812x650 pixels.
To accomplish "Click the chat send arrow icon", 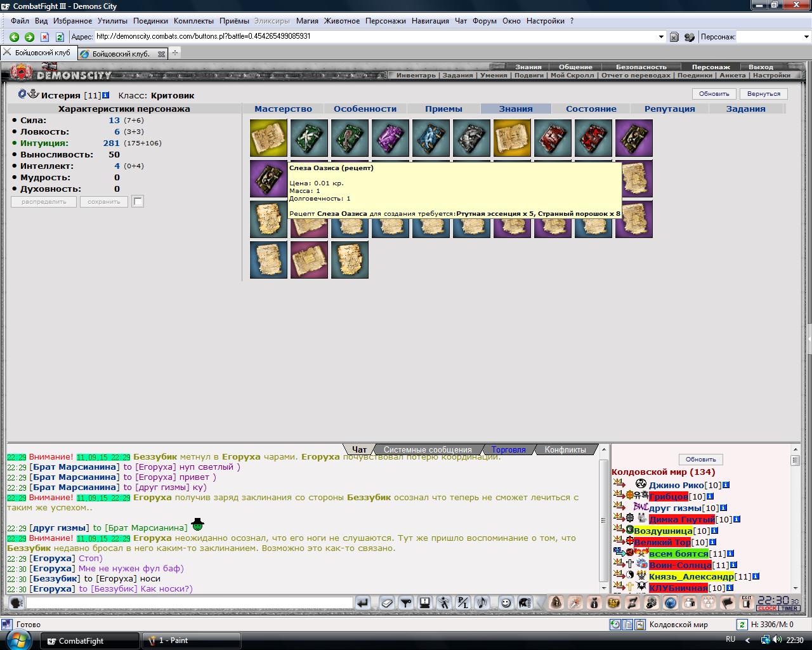I will pyautogui.click(x=362, y=602).
